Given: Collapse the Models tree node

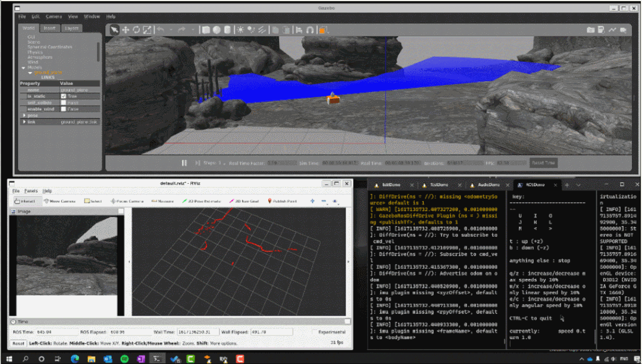Looking at the screenshot, I should pyautogui.click(x=23, y=67).
